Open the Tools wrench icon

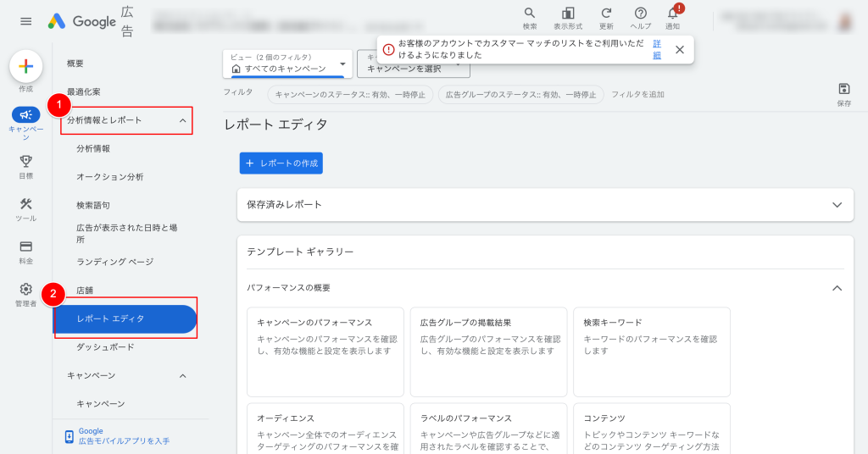tap(25, 205)
